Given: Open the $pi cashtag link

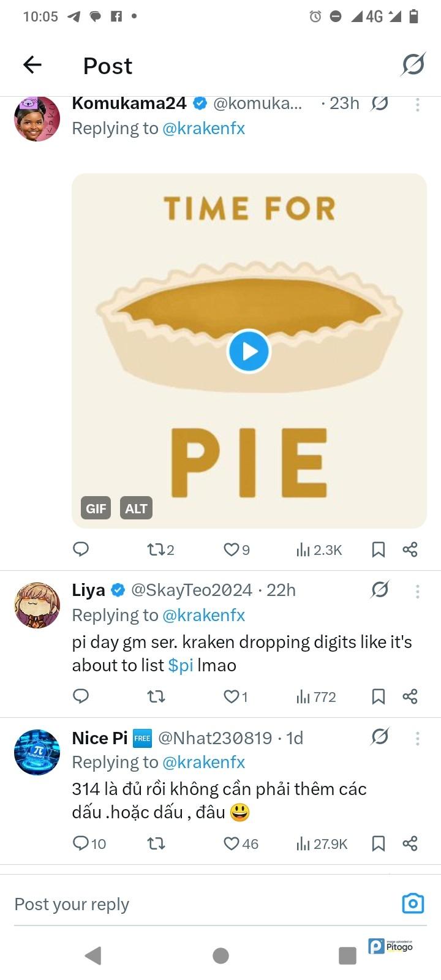Looking at the screenshot, I should tap(181, 665).
